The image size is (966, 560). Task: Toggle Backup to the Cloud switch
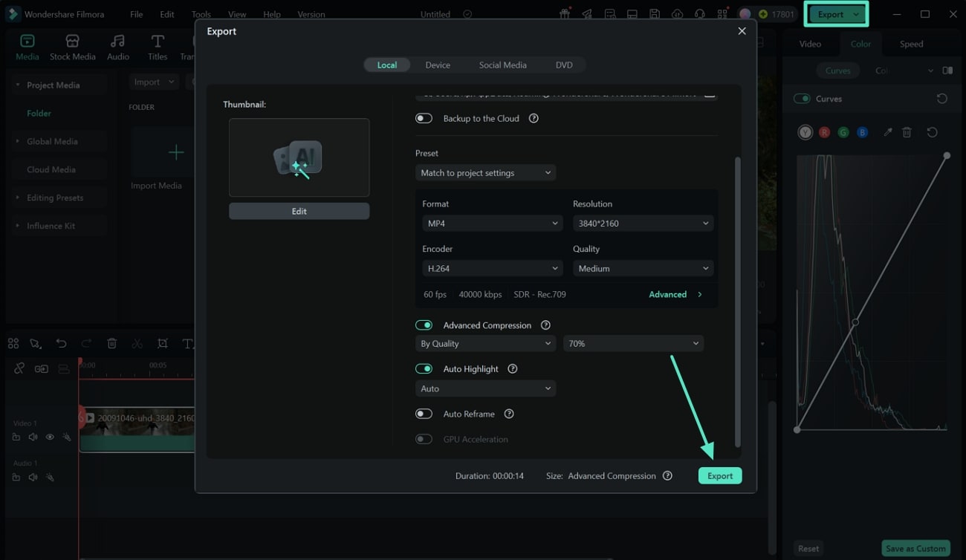pos(424,118)
